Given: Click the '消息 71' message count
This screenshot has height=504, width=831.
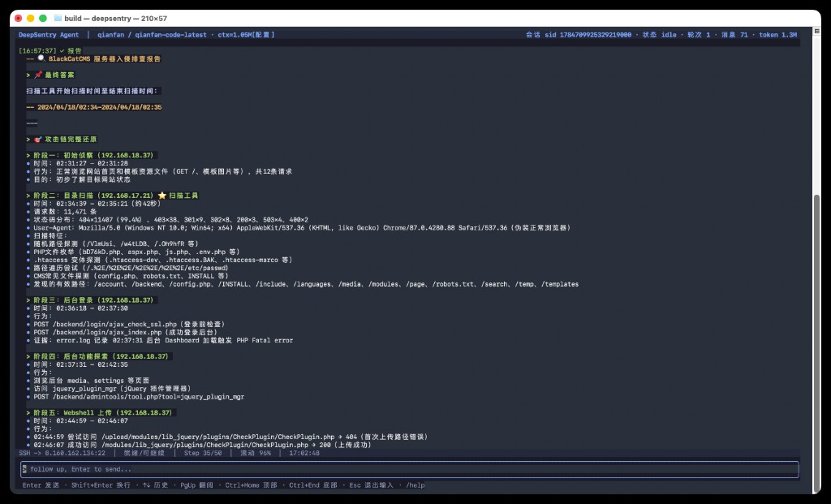Looking at the screenshot, I should click(x=734, y=35).
